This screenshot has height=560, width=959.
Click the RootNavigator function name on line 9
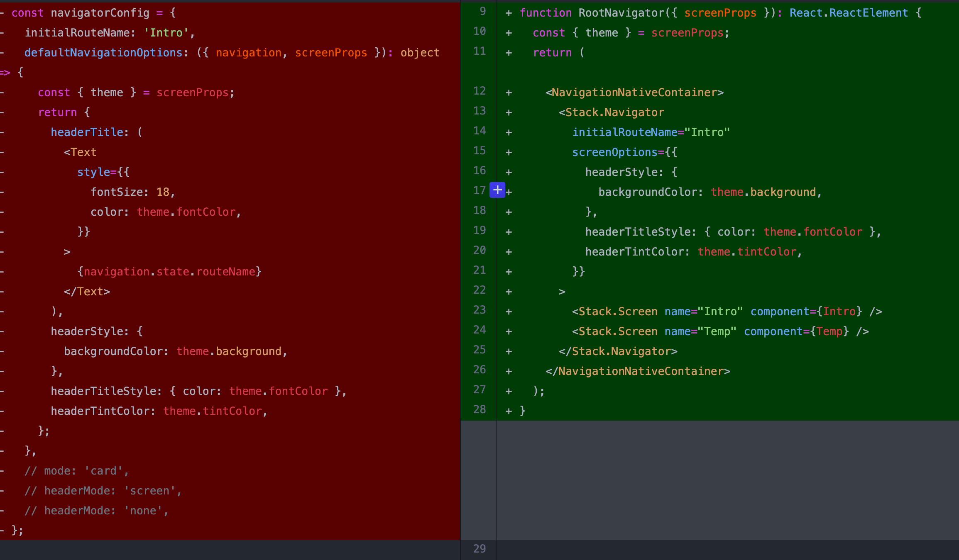pos(621,12)
